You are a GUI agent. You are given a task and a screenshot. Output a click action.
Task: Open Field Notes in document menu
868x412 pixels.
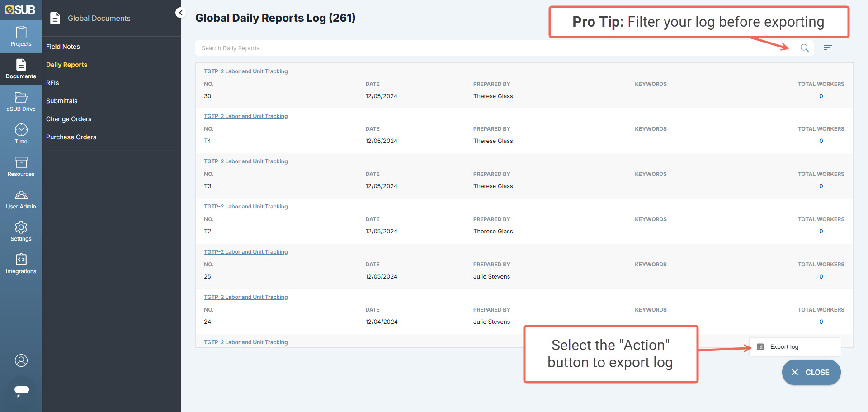(x=63, y=47)
